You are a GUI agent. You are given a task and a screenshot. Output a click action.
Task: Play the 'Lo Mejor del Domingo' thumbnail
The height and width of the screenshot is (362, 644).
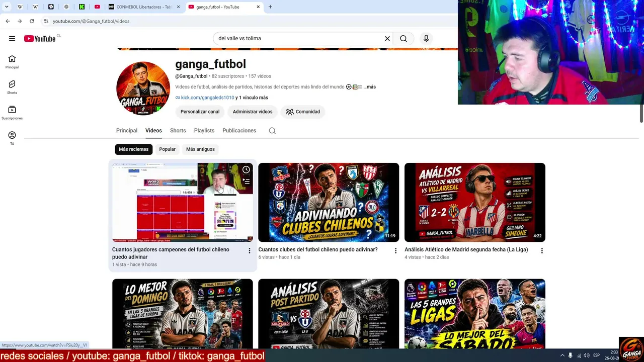click(x=183, y=314)
